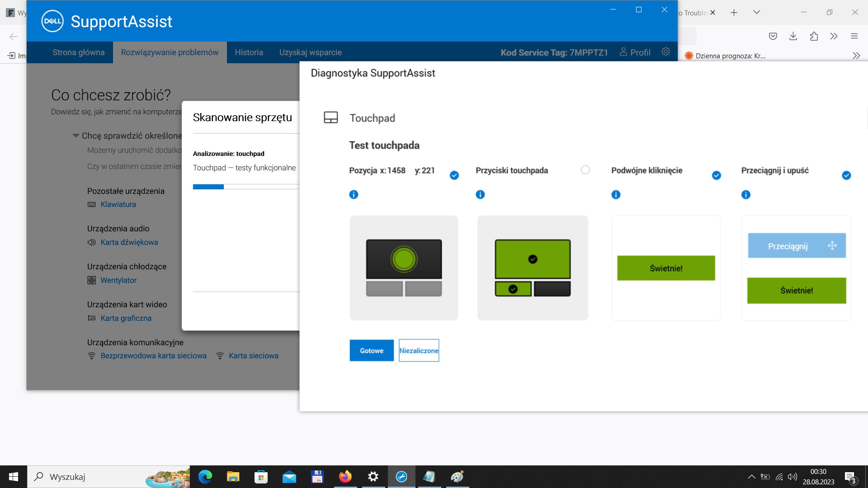868x488 pixels.
Task: Switch to the Historia tab
Action: coord(249,52)
